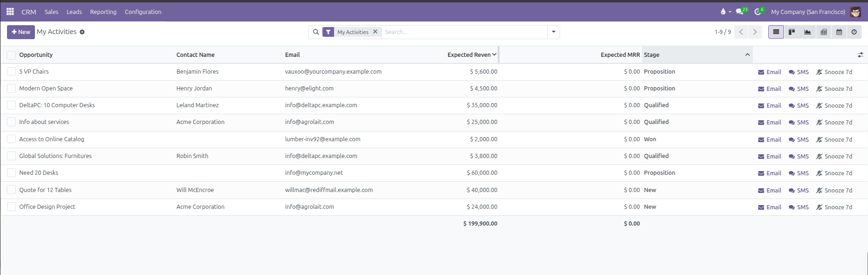Click the New button
This screenshot has height=275, width=868.
(21, 32)
